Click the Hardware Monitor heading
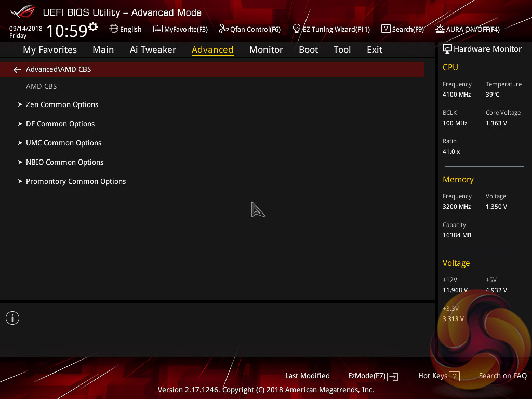 (487, 49)
